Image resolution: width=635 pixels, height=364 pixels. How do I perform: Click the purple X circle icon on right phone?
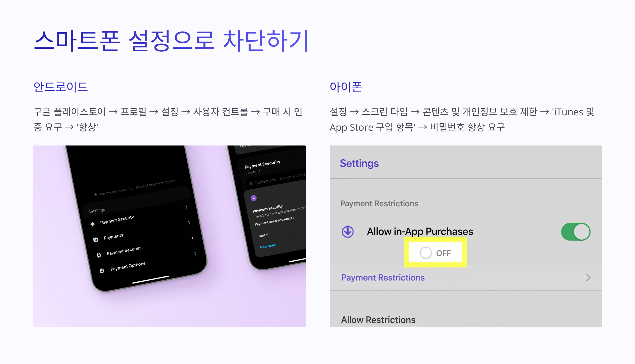[x=253, y=198]
